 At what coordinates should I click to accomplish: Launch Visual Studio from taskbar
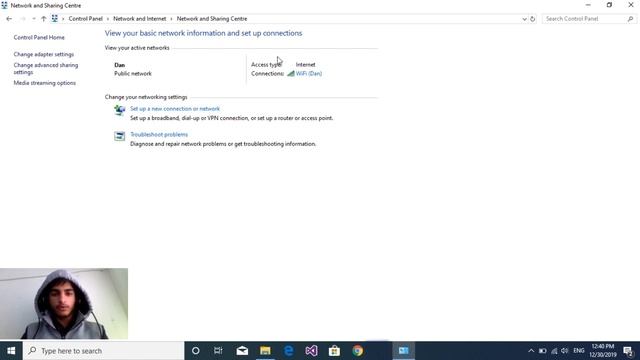click(311, 351)
